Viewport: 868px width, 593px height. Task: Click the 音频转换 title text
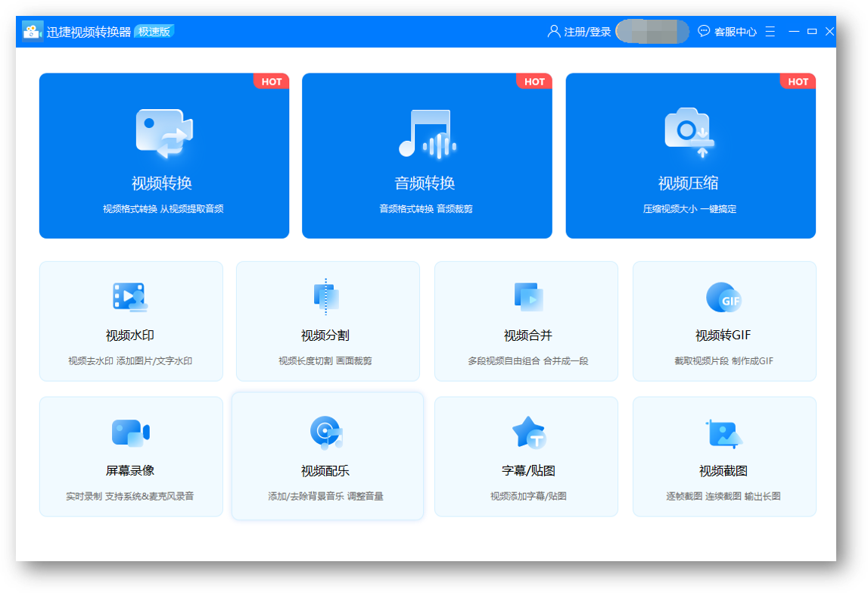pos(425,183)
